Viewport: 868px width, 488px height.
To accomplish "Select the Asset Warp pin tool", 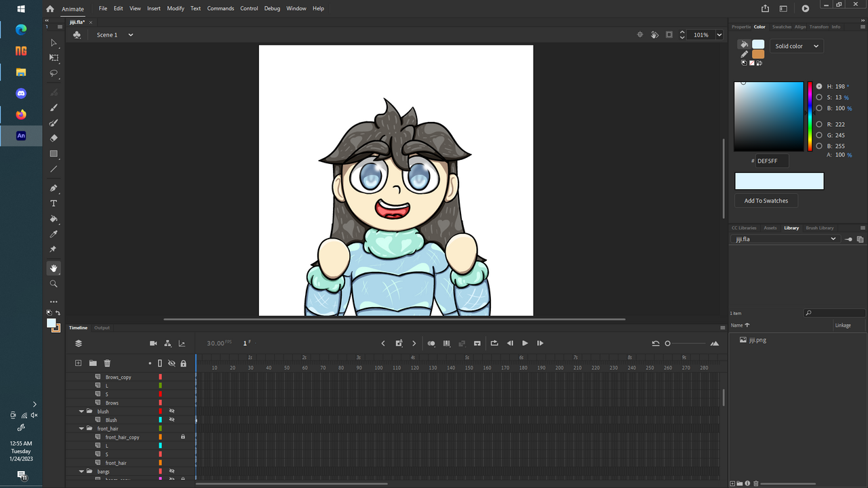I will coord(54,249).
